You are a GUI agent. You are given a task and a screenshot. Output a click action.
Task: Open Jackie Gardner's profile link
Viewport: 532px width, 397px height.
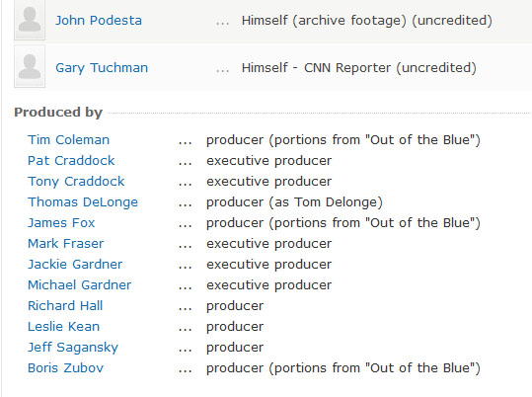pos(75,265)
